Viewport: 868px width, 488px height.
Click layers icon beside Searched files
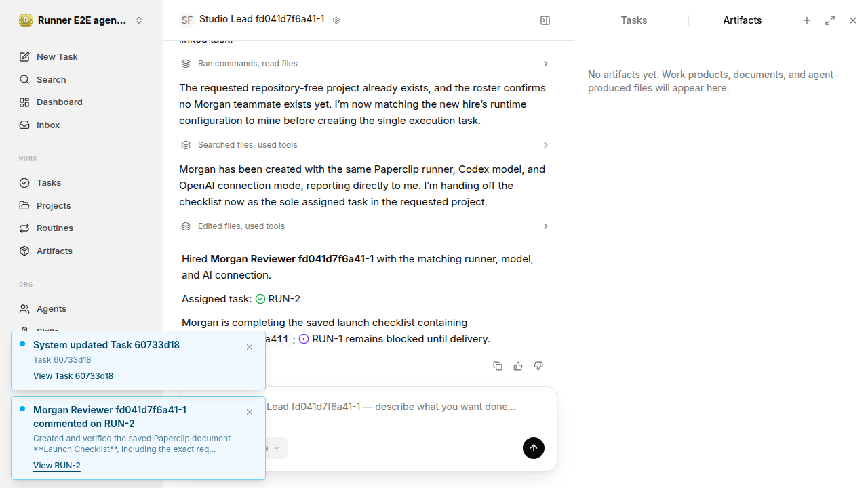pos(186,145)
